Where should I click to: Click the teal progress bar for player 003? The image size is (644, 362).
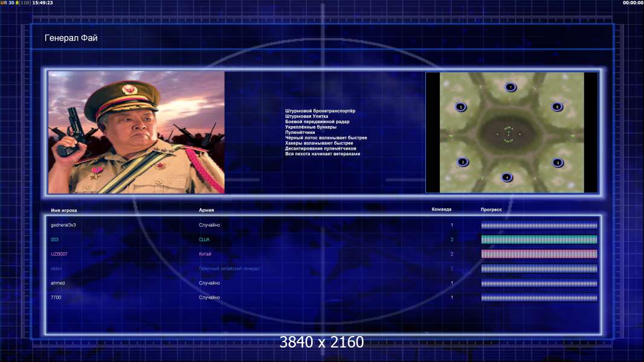tap(539, 240)
